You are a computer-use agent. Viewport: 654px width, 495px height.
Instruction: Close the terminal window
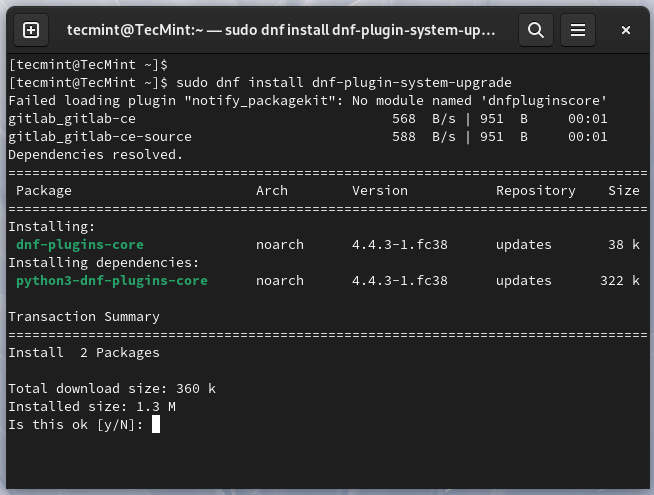(626, 30)
